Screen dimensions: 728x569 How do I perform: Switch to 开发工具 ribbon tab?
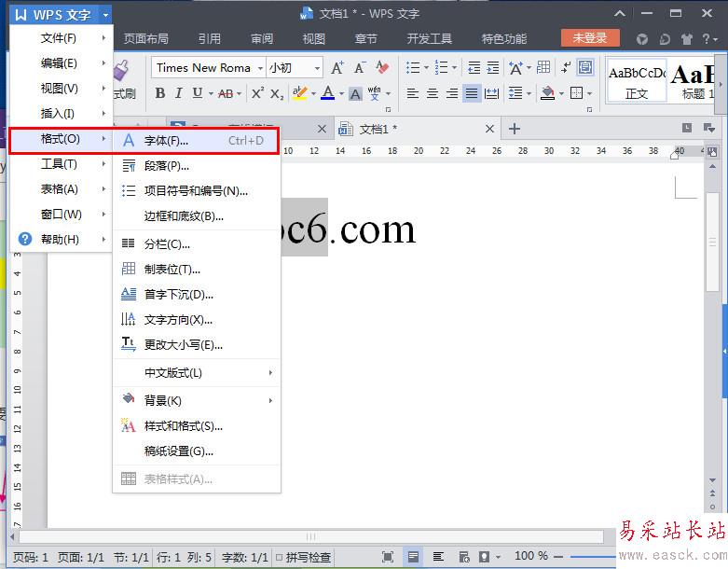(430, 38)
